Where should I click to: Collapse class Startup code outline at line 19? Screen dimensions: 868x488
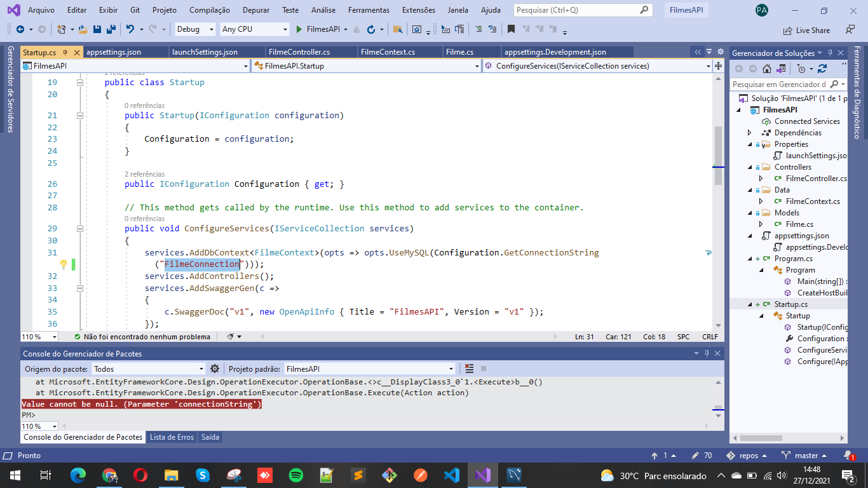(x=80, y=82)
